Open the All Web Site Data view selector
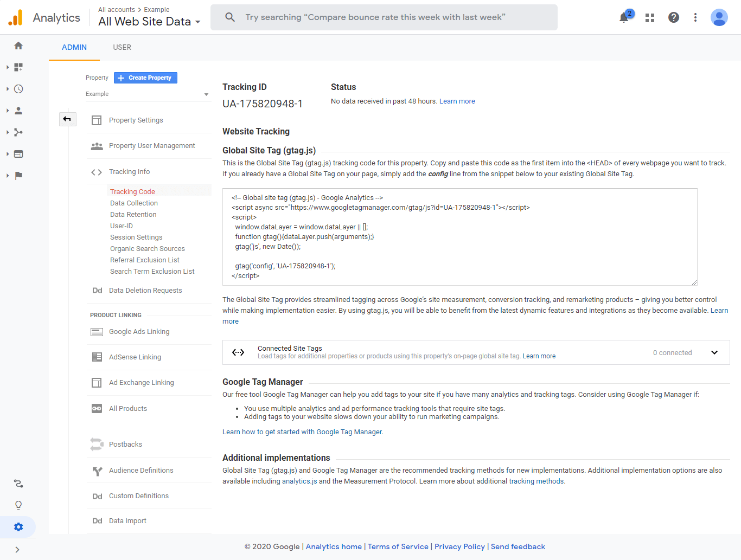741x560 pixels. 149,22
